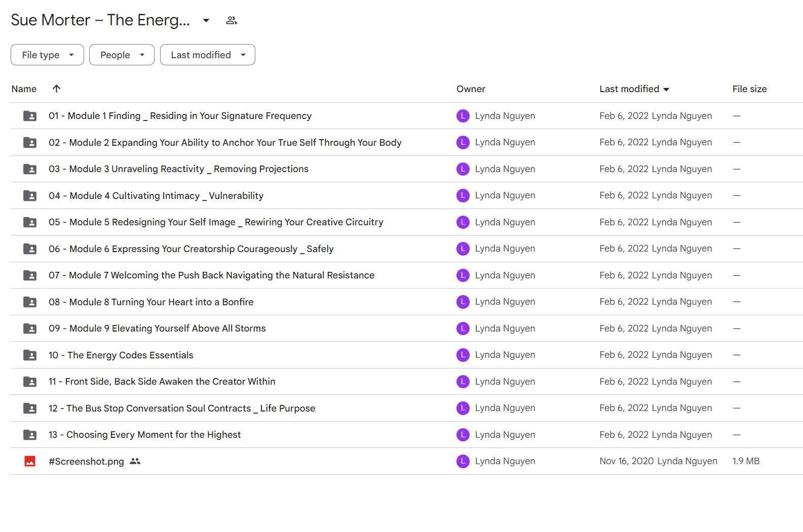The width and height of the screenshot is (803, 532).
Task: Click folder icon for 10 - Energy Codes Essentials
Action: 30,355
